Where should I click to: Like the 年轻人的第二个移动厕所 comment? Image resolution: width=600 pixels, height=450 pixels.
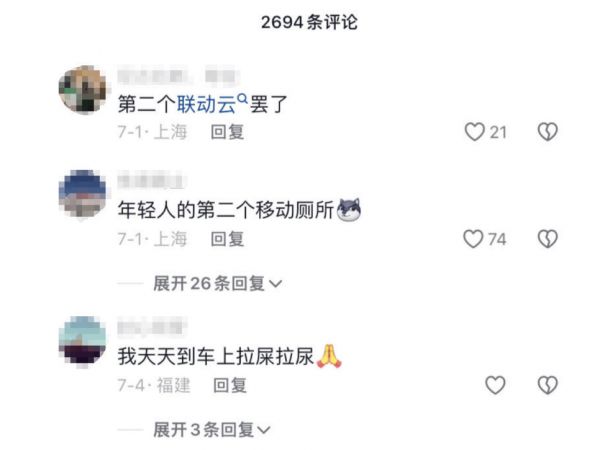[x=473, y=239]
